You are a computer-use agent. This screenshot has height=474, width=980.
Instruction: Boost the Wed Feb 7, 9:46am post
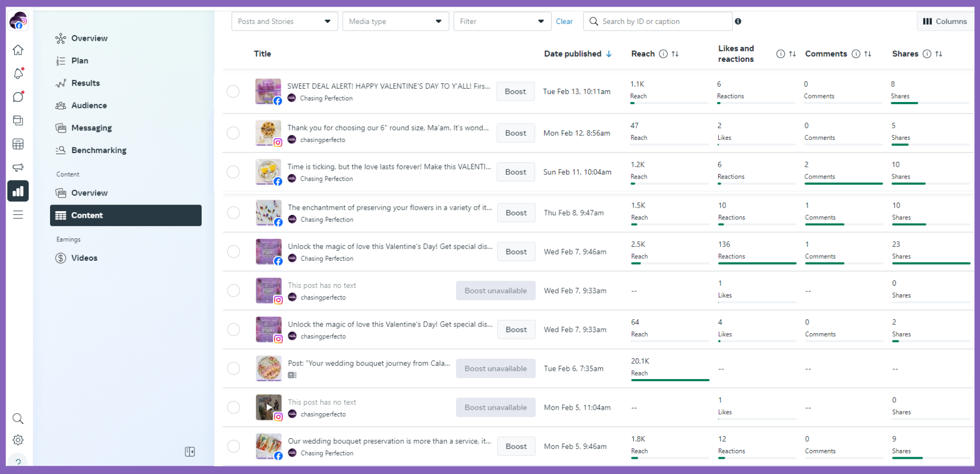click(x=516, y=252)
